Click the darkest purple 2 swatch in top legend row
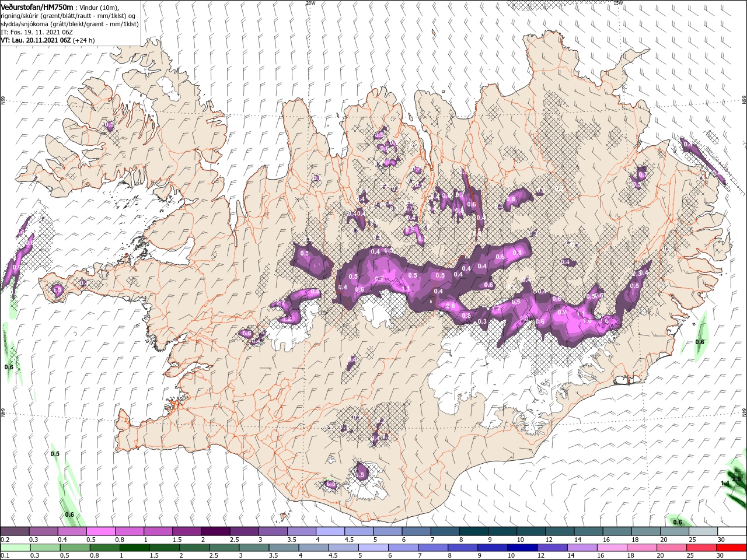 (x=215, y=531)
